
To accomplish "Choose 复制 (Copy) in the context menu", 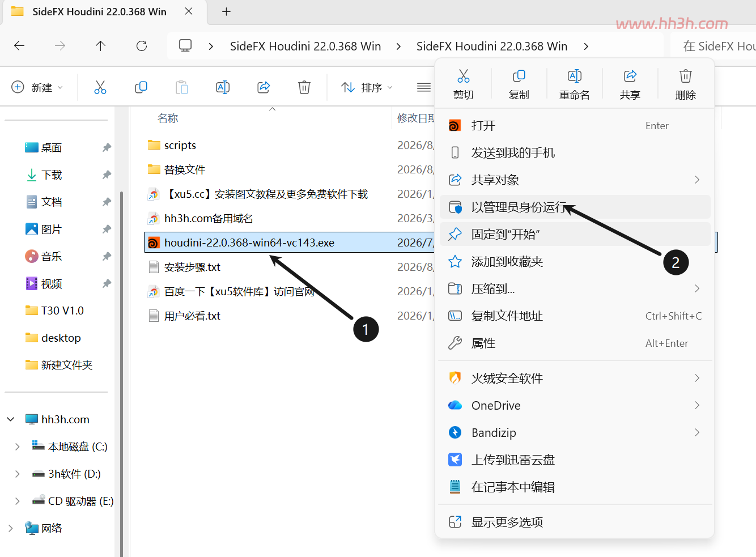I will click(x=519, y=84).
